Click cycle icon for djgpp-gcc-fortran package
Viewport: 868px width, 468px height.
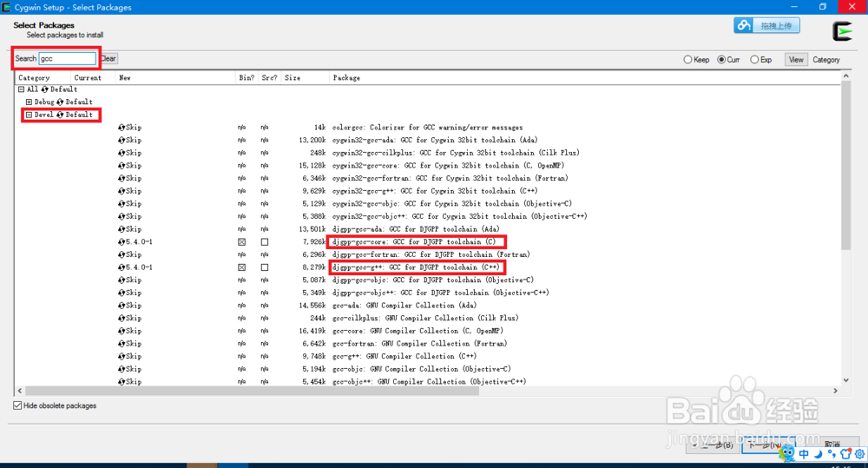coord(122,254)
